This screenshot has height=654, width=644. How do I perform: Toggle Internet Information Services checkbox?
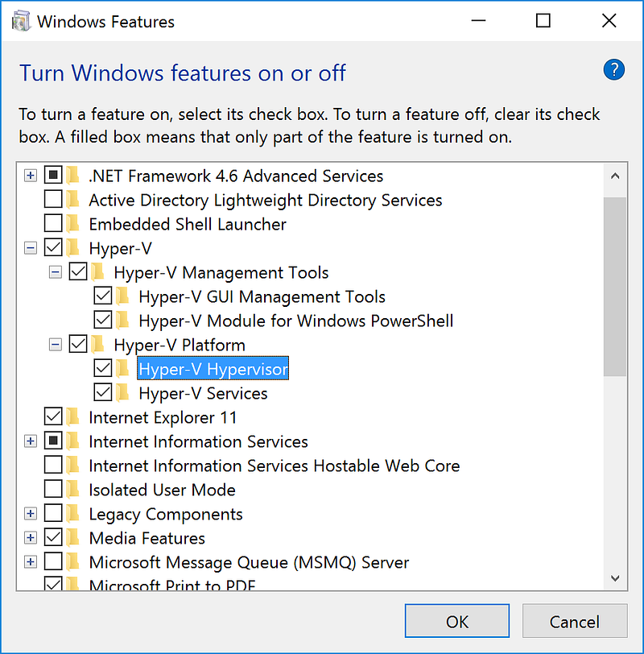53,441
